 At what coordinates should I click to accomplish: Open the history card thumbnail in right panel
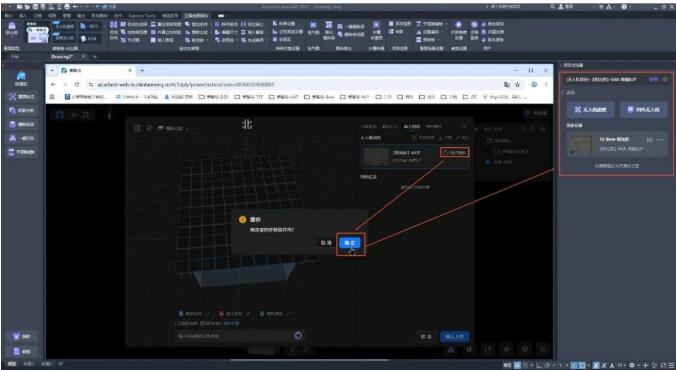pos(581,144)
